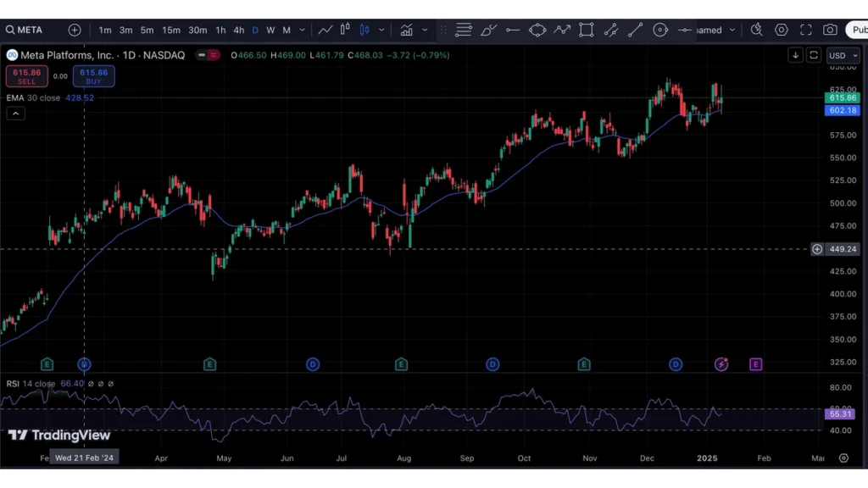Select the horizontal ray tool
Screen dimensions: 868x488
[x=513, y=30]
